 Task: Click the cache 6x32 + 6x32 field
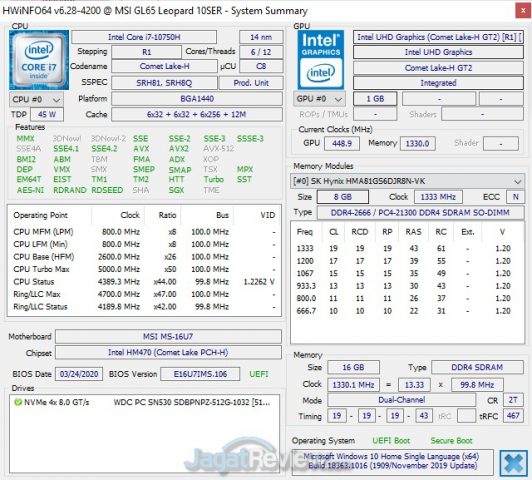[x=197, y=114]
